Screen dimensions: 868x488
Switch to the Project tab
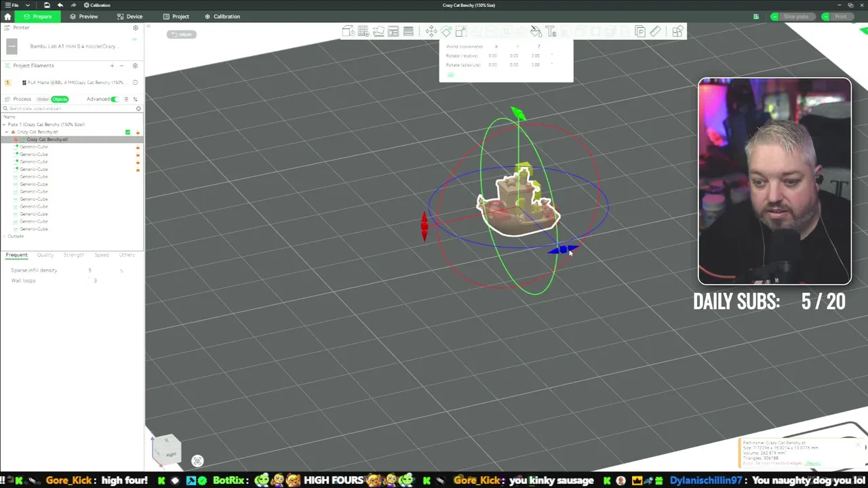point(176,16)
